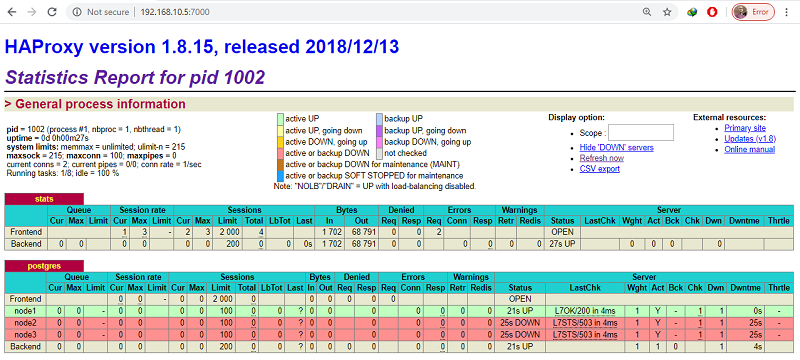Click node1 status 21s UP
This screenshot has height=360, width=800.
pos(520,311)
